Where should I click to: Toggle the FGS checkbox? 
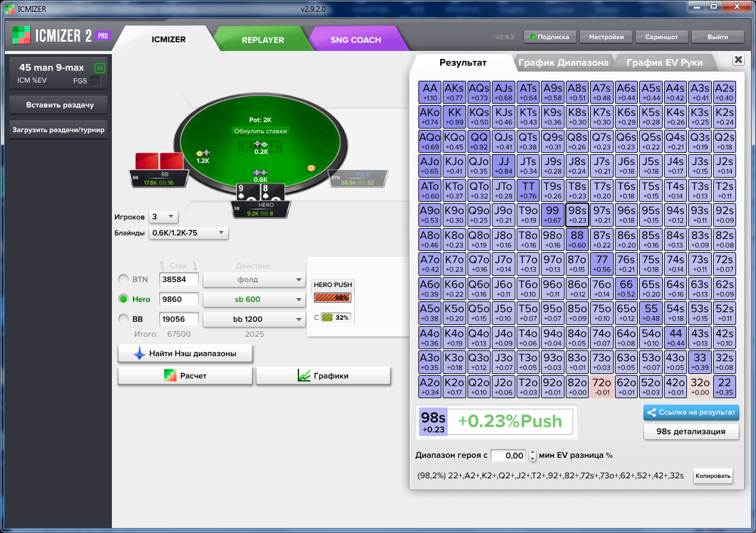[96, 81]
